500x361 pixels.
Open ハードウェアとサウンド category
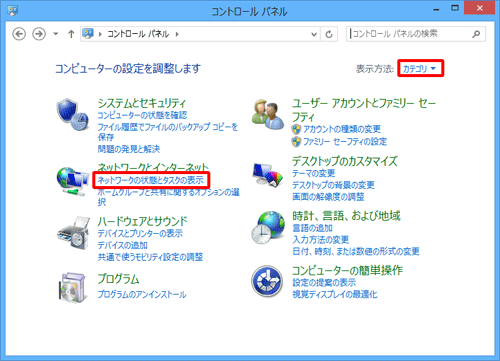pyautogui.click(x=142, y=221)
